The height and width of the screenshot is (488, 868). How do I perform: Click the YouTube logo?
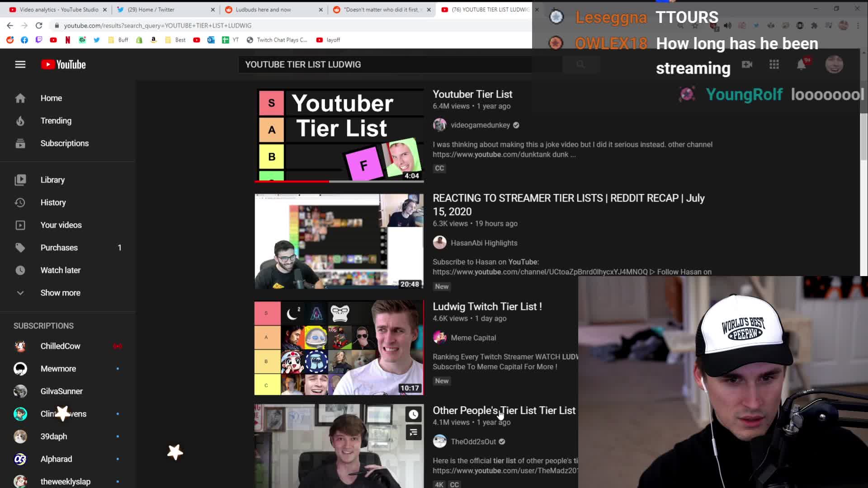tap(63, 64)
